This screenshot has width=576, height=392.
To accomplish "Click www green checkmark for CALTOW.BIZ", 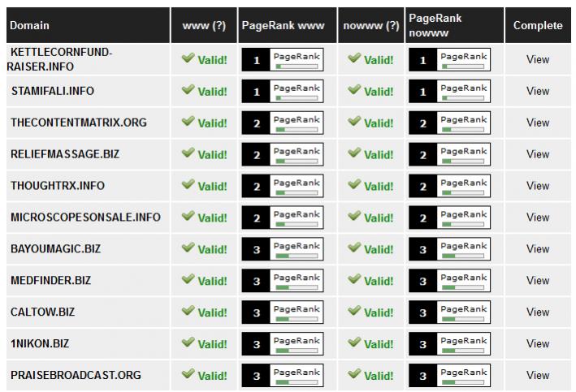I will pos(188,312).
